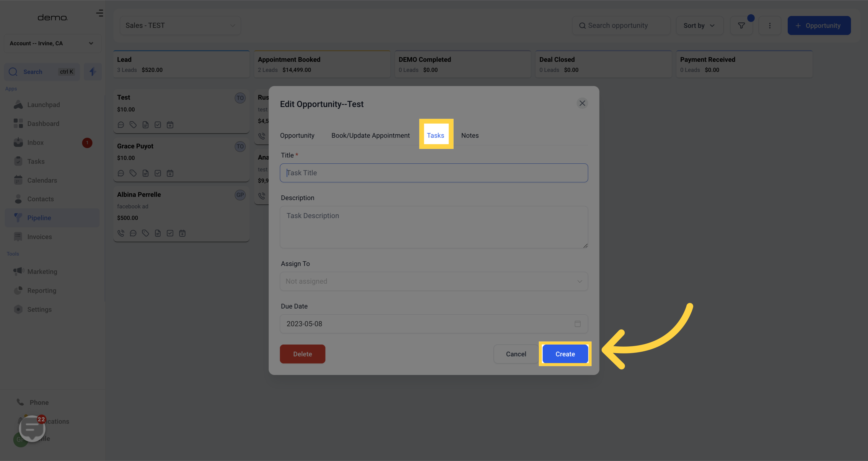Open the chat support widget bubble
Viewport: 868px width, 461px height.
(32, 428)
